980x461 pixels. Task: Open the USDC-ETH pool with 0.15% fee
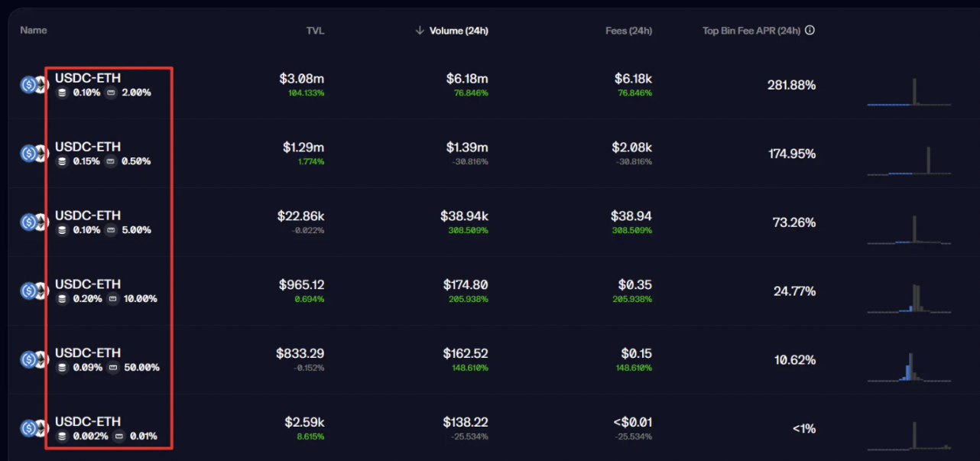88,147
